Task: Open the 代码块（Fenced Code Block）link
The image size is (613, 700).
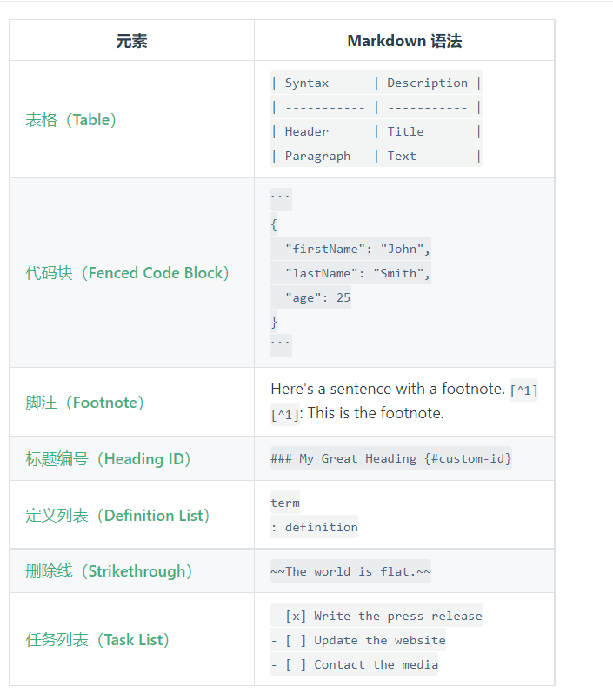Action: [x=128, y=273]
